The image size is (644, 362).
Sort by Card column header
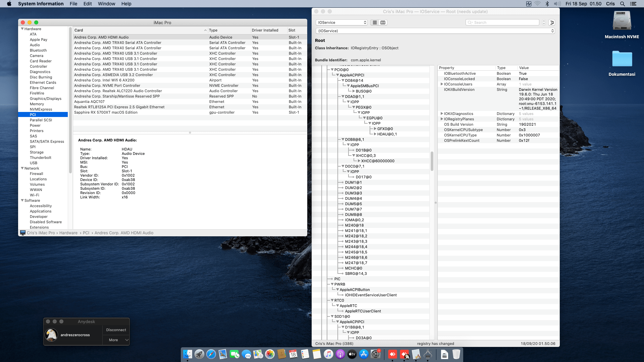click(x=140, y=30)
